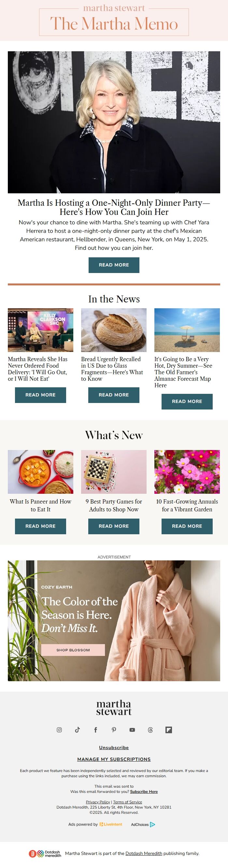The image size is (228, 868).
Task: Open Martha Stewart's Instagram icon
Action: [x=59, y=730]
